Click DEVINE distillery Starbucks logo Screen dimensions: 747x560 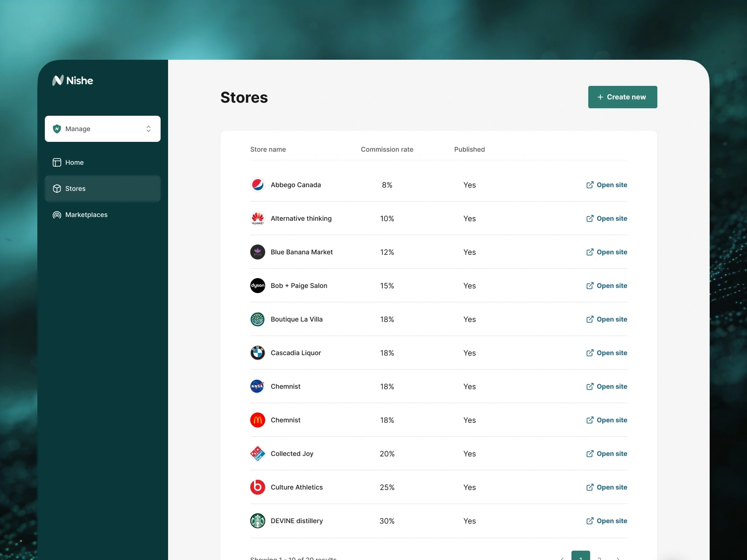click(258, 521)
